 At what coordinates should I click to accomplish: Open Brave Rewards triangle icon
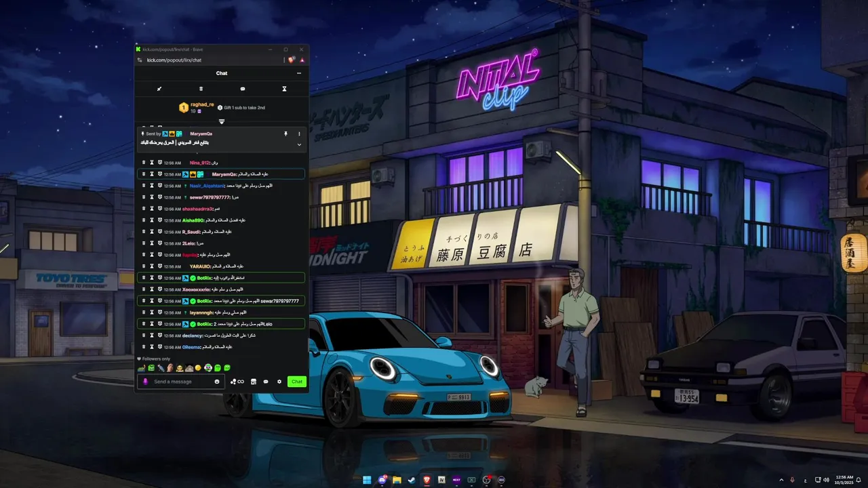pos(302,60)
